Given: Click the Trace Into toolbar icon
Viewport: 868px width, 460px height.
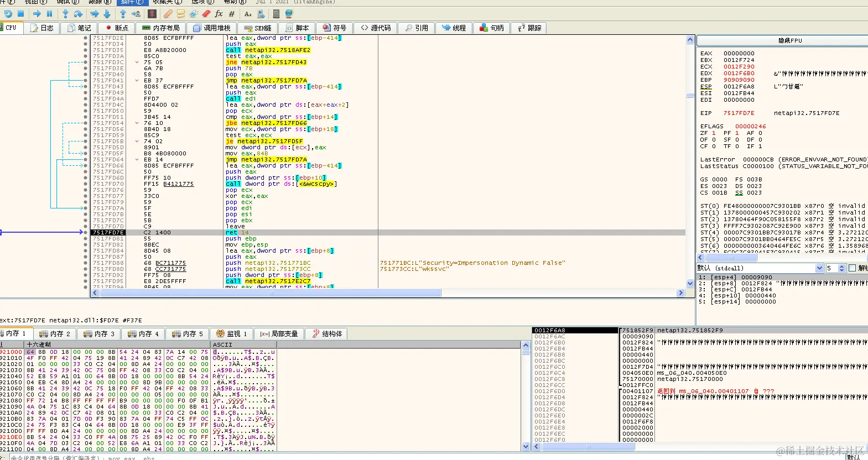Looking at the screenshot, I should 95,14.
